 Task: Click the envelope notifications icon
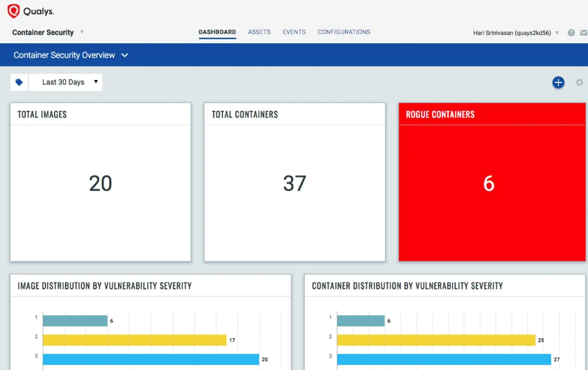tap(583, 33)
